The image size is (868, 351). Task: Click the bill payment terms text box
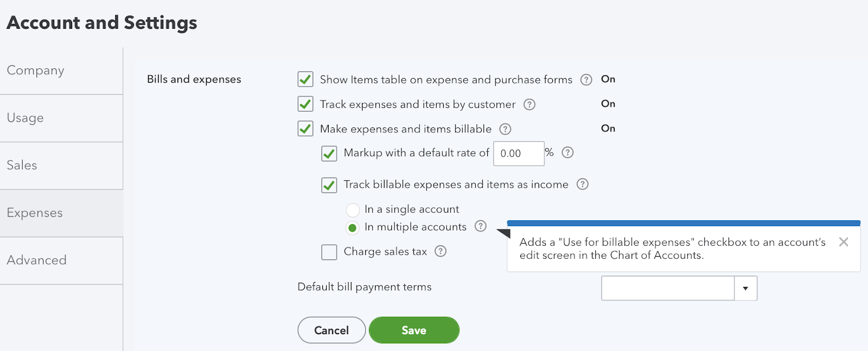[667, 288]
